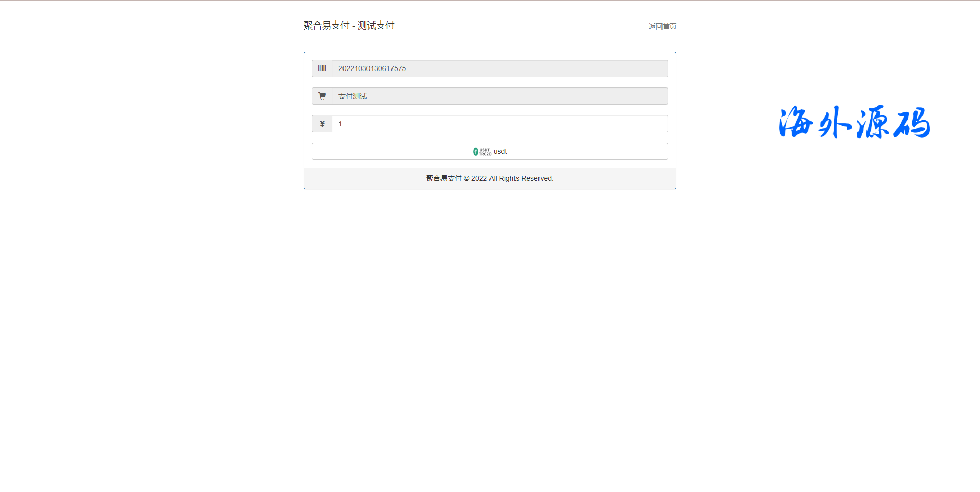
Task: Click the 测试支付 text in page heading
Action: pyautogui.click(x=376, y=26)
